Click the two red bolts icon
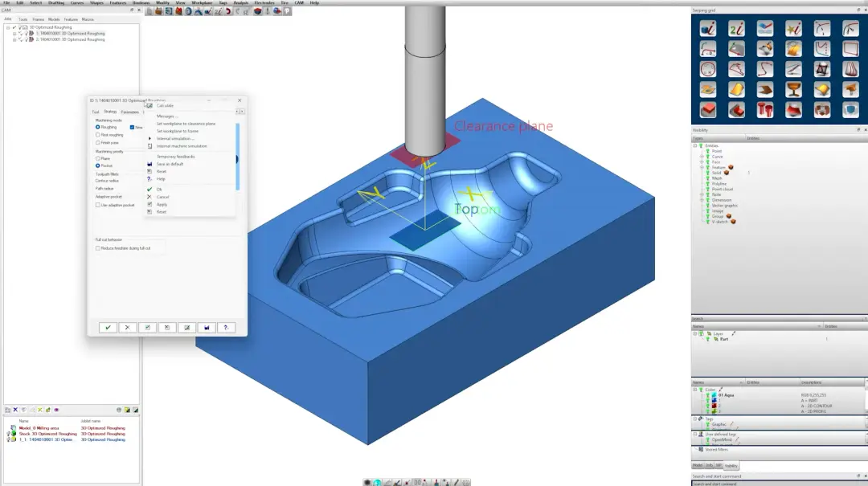 click(x=765, y=109)
